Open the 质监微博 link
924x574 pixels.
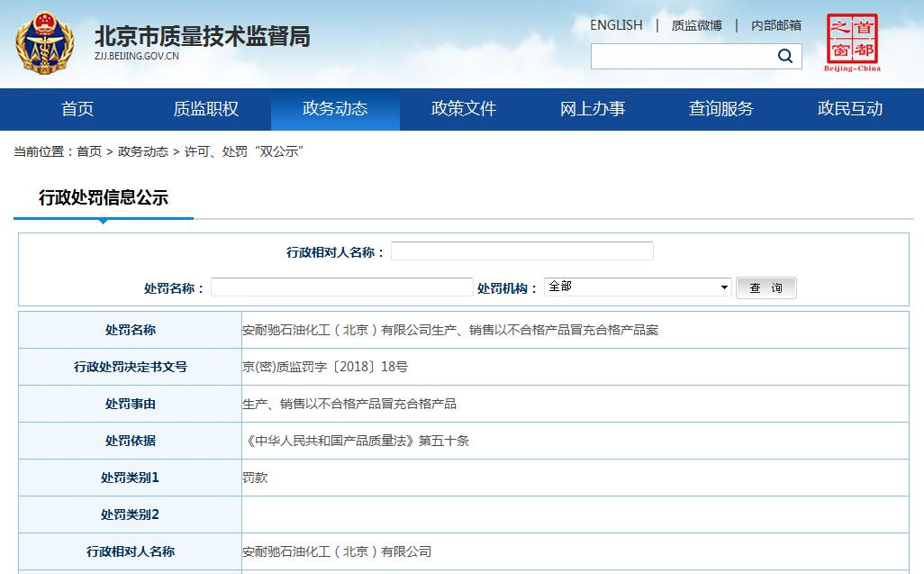tap(696, 25)
